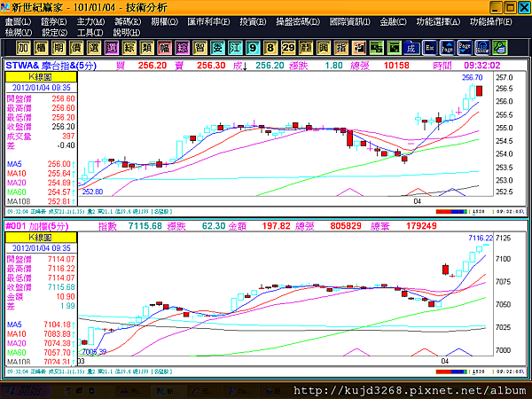532x399 pixels.
Task: Click the second green resize toolbar icon
Action: 395,48
